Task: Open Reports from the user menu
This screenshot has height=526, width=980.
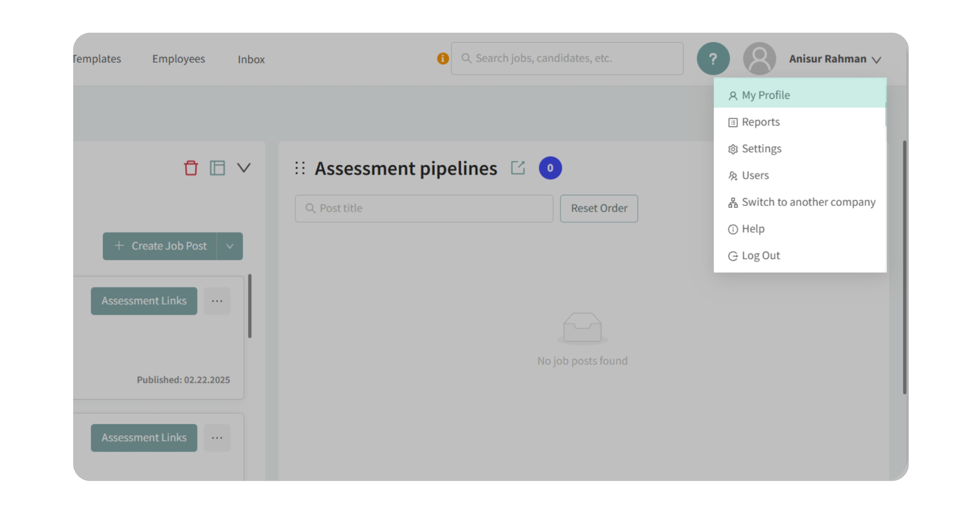Action: (800, 122)
